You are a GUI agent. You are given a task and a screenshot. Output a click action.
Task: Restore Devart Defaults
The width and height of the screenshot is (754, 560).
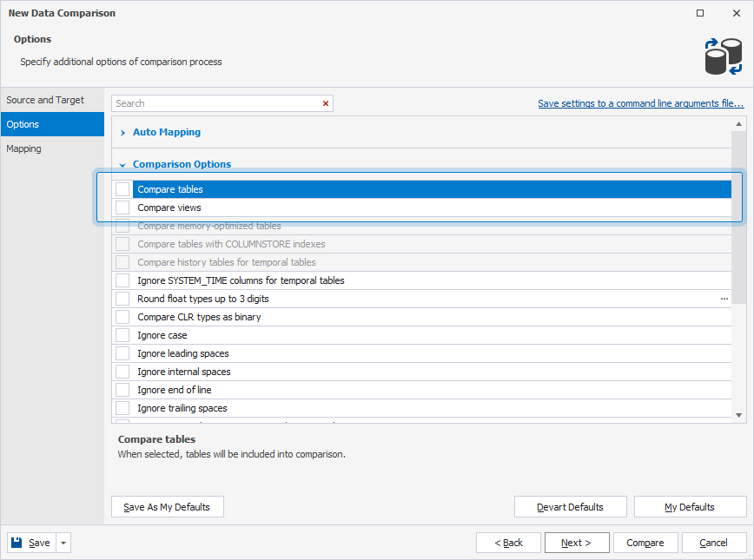coord(570,506)
